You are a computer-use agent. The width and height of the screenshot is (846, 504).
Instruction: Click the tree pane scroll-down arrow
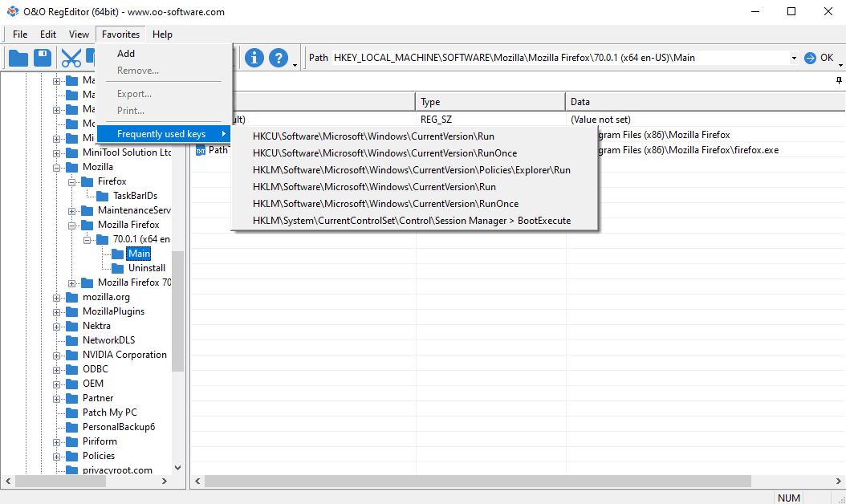tap(177, 468)
